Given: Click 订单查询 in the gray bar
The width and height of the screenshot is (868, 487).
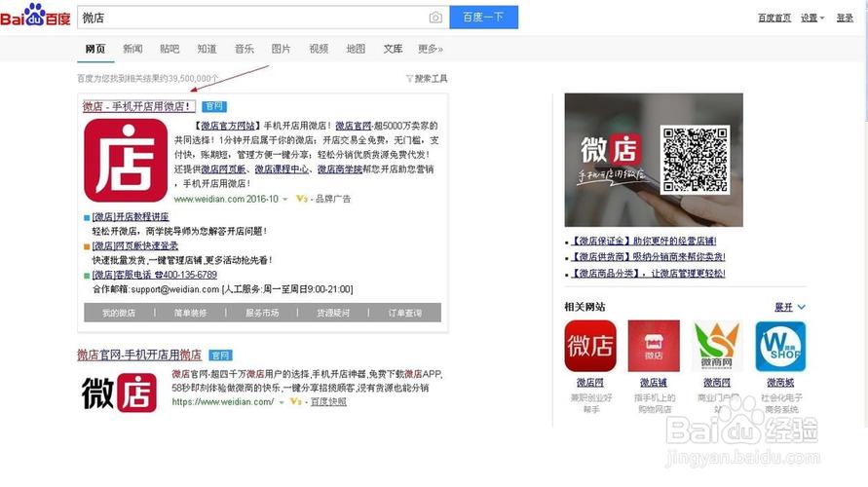Looking at the screenshot, I should [x=404, y=313].
